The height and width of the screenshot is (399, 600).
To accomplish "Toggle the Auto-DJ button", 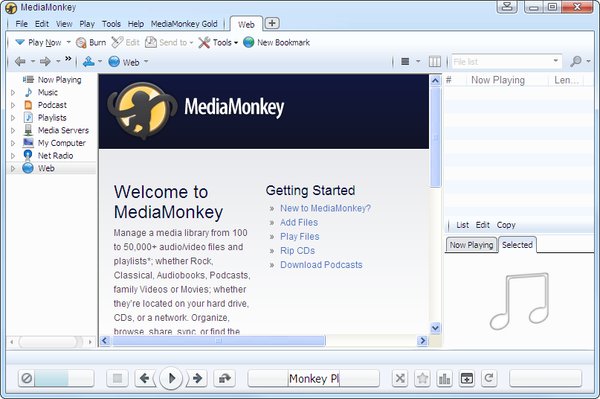I will pyautogui.click(x=224, y=378).
